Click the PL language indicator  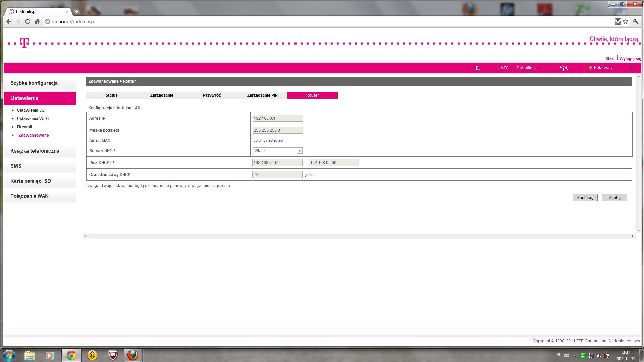click(x=559, y=355)
